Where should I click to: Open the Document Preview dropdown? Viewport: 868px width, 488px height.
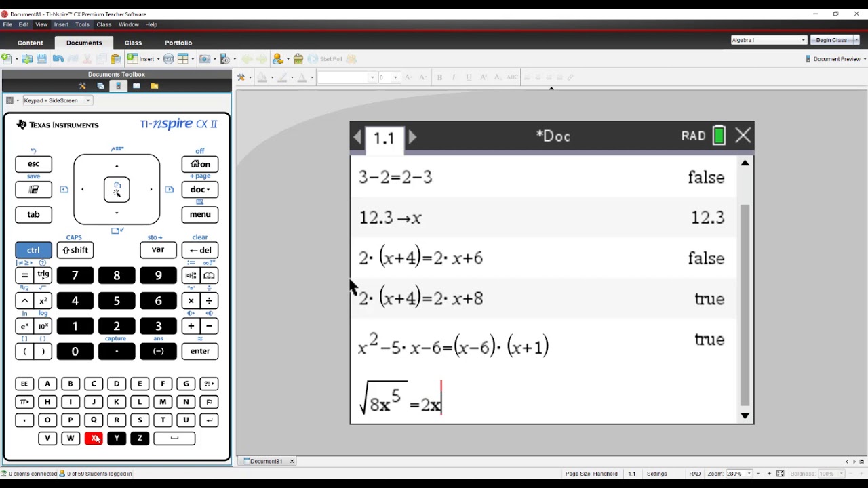(836, 59)
